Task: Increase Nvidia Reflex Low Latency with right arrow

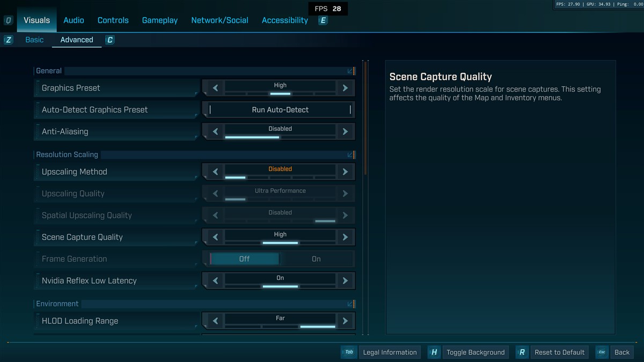Action: 345,280
